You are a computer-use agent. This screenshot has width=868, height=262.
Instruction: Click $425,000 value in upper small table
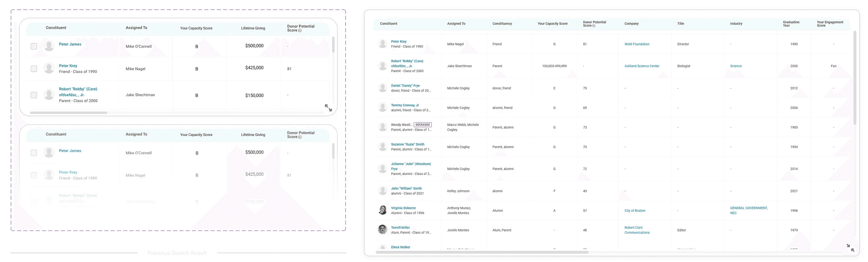pos(254,68)
